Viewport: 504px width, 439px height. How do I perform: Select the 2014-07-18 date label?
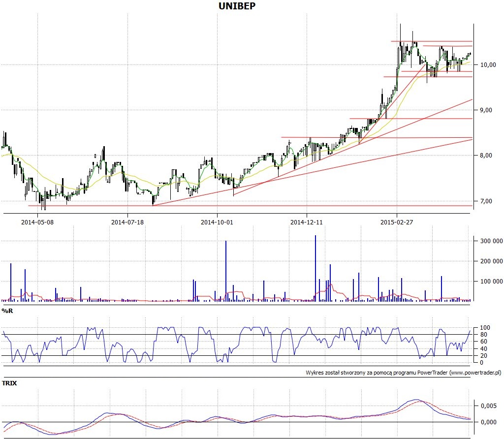127,222
